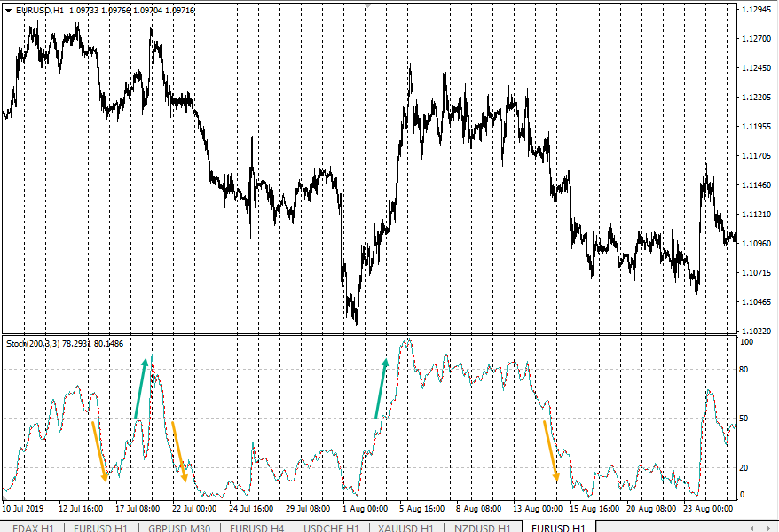This screenshot has width=779, height=532.
Task: Click the orange down arrow near 12 Jul
Action: click(99, 451)
